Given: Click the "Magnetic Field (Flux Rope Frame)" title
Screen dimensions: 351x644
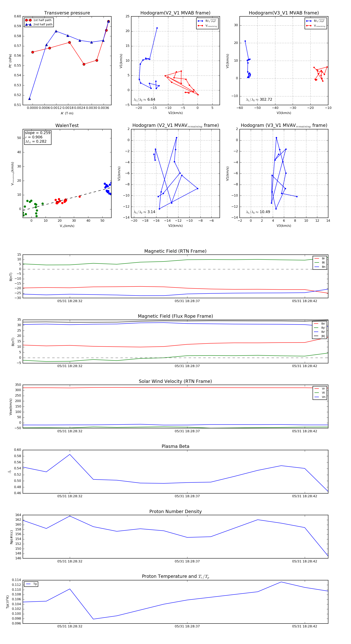Looking at the screenshot, I should 175,316.
